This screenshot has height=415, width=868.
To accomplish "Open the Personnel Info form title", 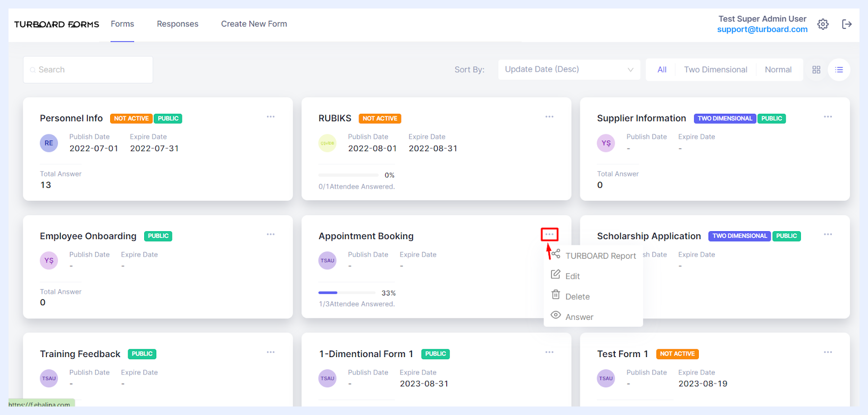I will click(71, 118).
